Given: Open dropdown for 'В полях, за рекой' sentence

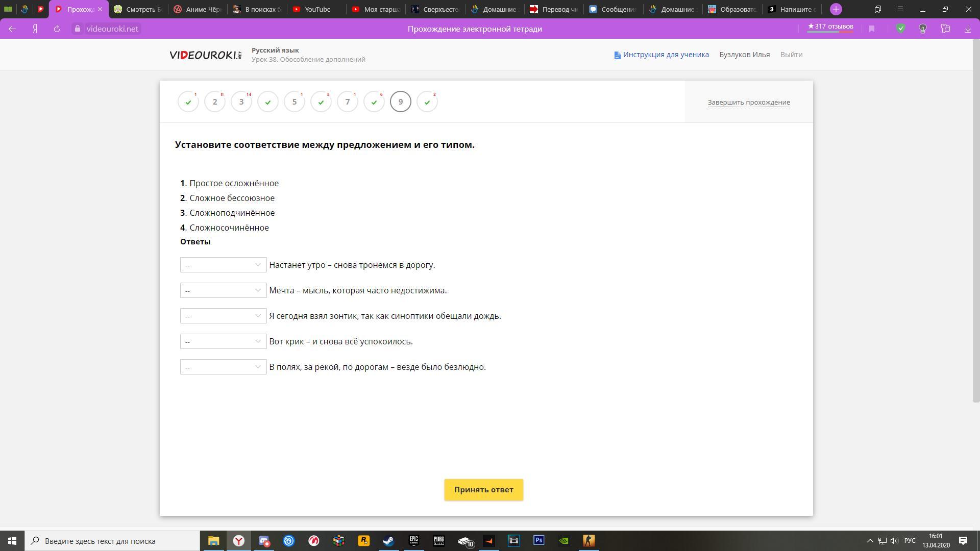Looking at the screenshot, I should tap(223, 367).
